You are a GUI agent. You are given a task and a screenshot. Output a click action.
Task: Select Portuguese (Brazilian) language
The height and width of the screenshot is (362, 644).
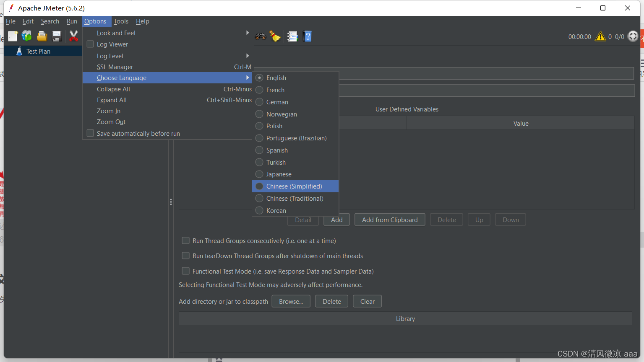tap(295, 138)
